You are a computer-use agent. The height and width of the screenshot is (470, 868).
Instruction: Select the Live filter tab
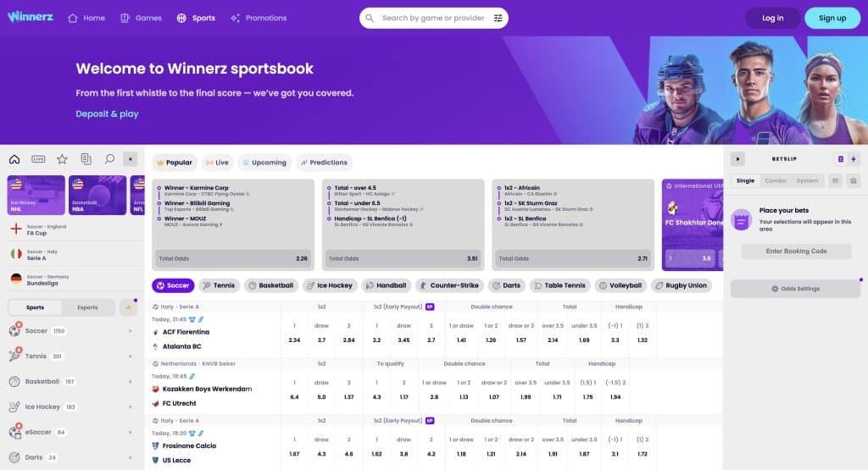pos(218,163)
